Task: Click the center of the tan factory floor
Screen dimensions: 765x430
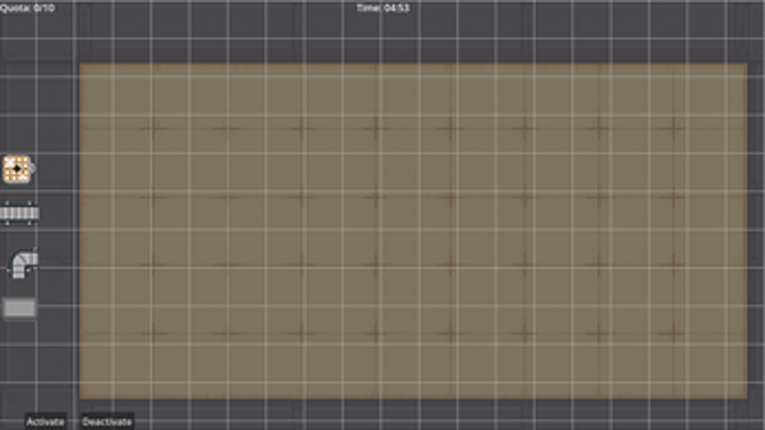Action: 413,231
